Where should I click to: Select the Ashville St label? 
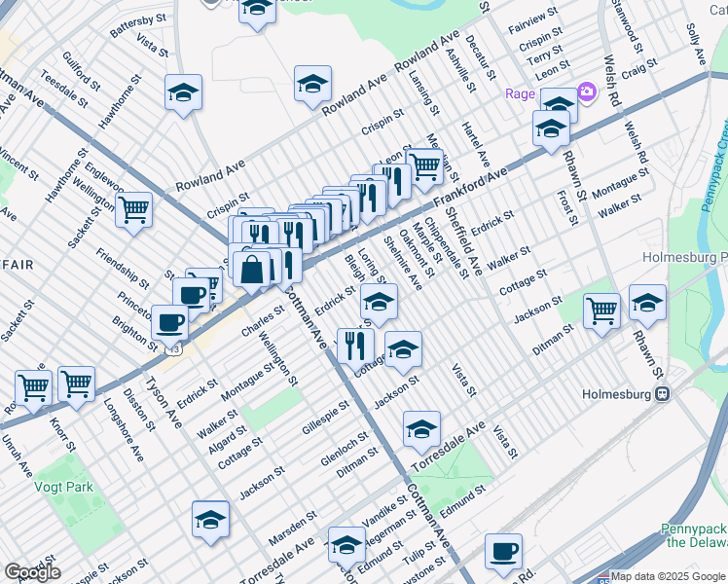(x=460, y=70)
